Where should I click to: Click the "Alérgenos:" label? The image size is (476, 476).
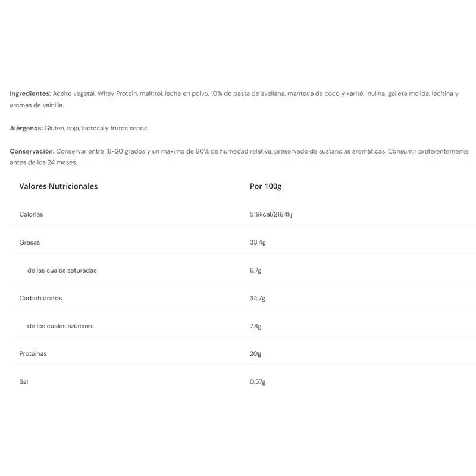pos(26,128)
